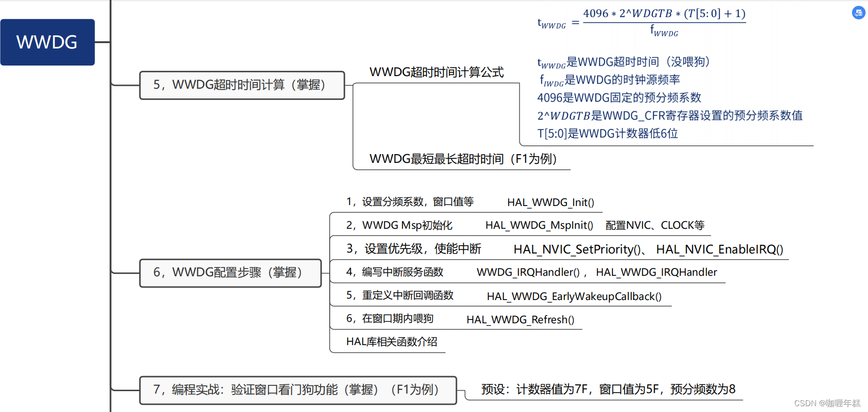Click 'HAL_WWDG_Init()' text
Screen dimensions: 868x412
550,203
